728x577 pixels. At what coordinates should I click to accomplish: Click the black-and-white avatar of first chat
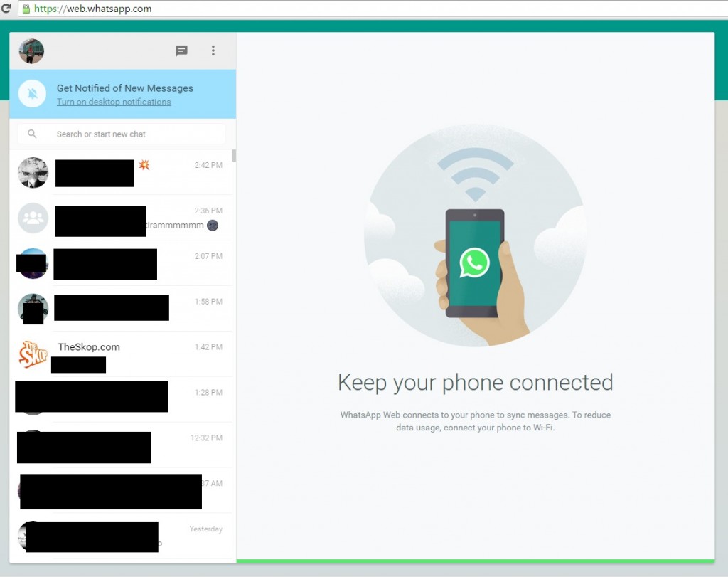pyautogui.click(x=33, y=172)
